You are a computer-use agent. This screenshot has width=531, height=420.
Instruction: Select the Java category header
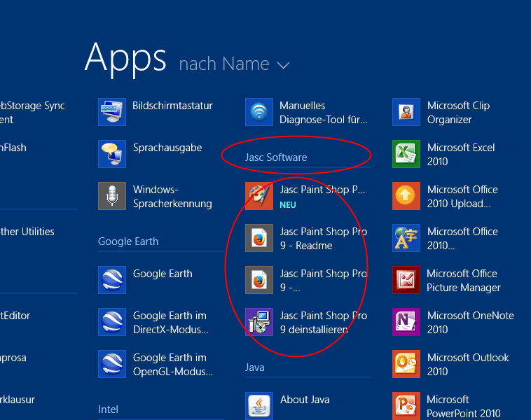coord(255,367)
